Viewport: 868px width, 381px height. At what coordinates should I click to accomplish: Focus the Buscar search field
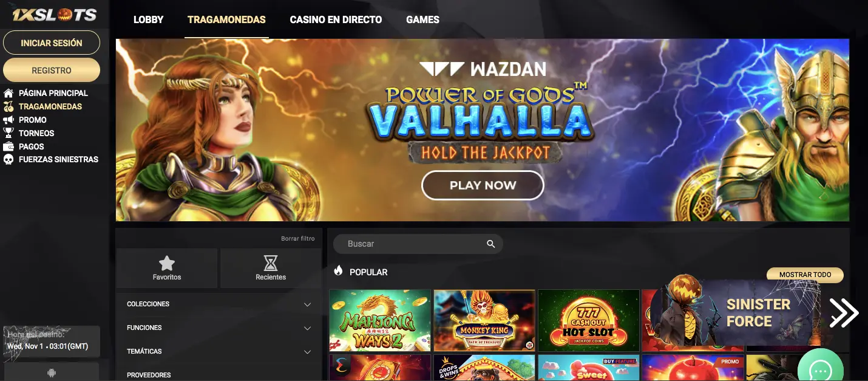tap(418, 244)
